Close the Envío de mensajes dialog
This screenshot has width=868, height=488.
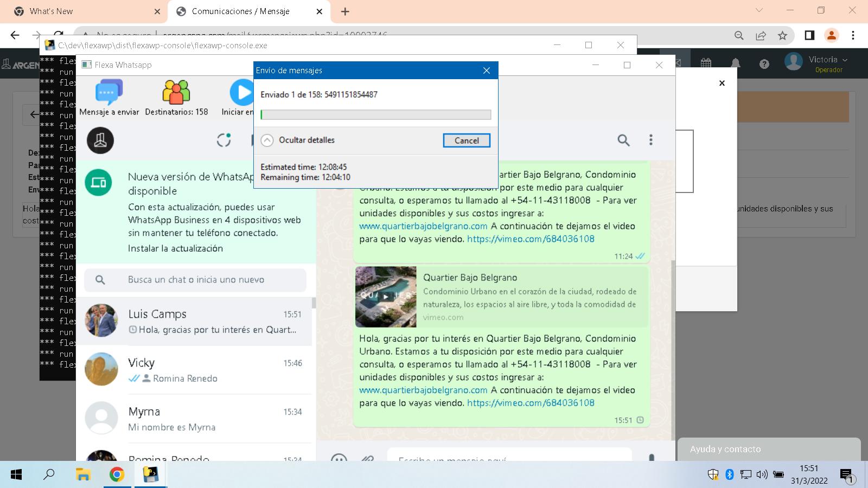pos(487,70)
